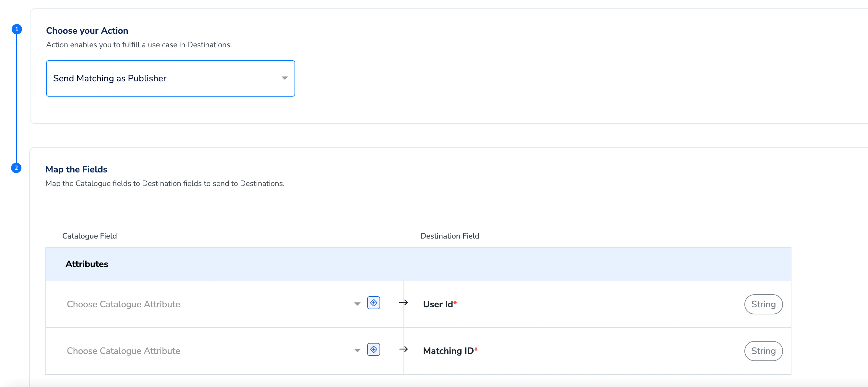This screenshot has height=387, width=868.
Task: Click the Map the Fields heading
Action: click(x=76, y=170)
